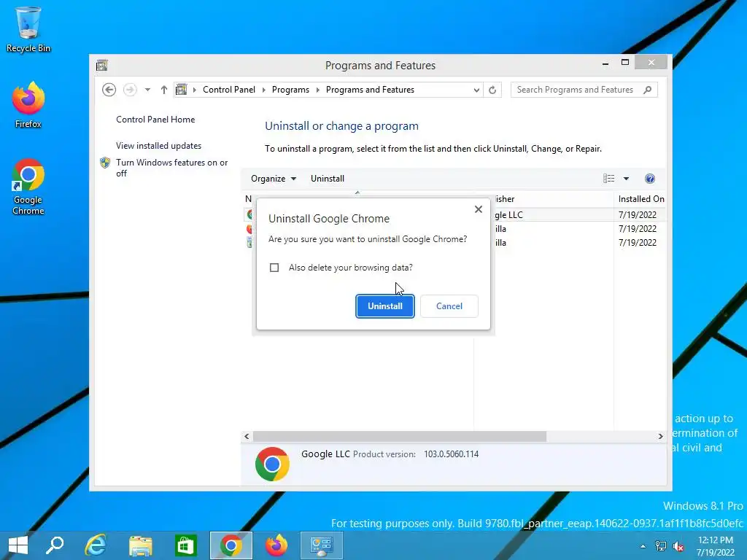This screenshot has height=560, width=747.
Task: Click Uninstall in the command toolbar
Action: (328, 179)
